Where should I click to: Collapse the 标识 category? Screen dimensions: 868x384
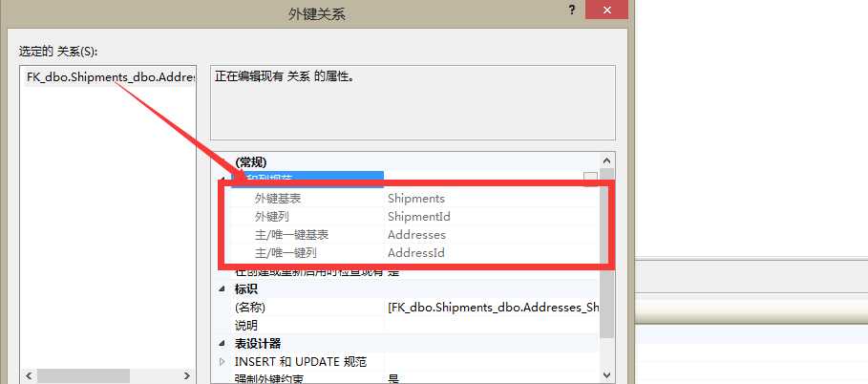222,288
